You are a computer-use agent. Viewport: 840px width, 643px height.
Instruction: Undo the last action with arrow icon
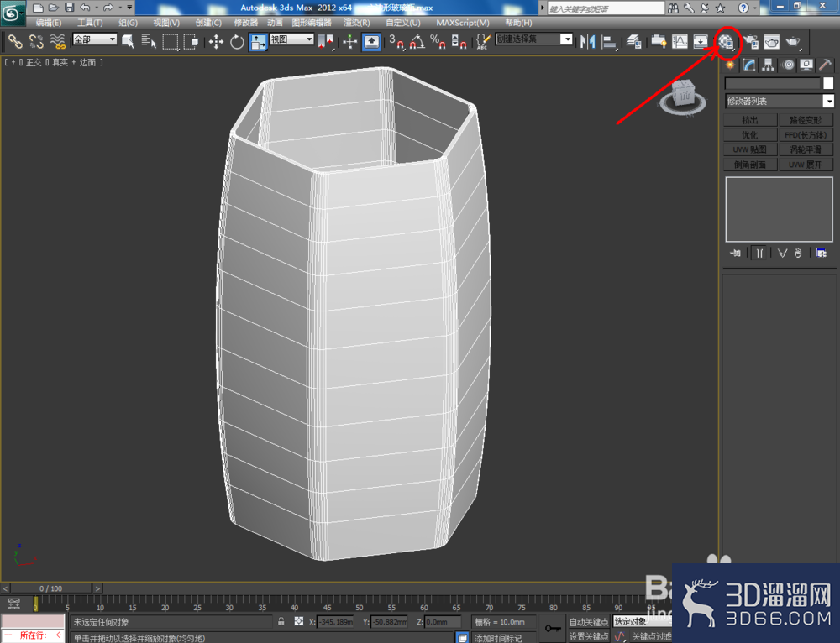click(x=85, y=8)
